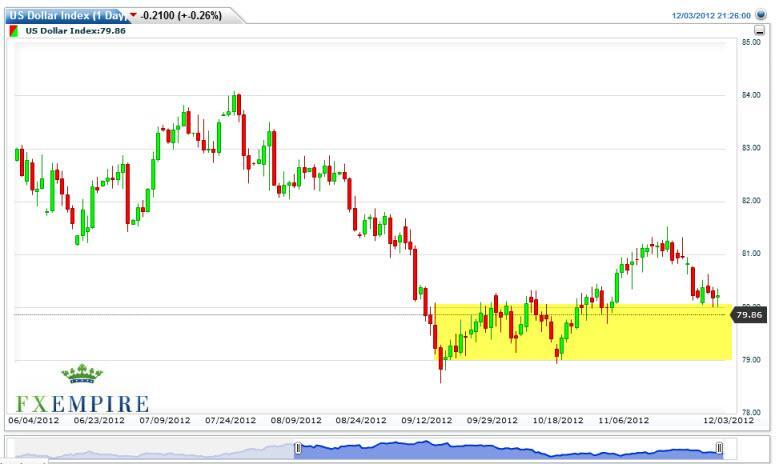Click the selected blue range in navigator
The image size is (782, 464).
(508, 450)
